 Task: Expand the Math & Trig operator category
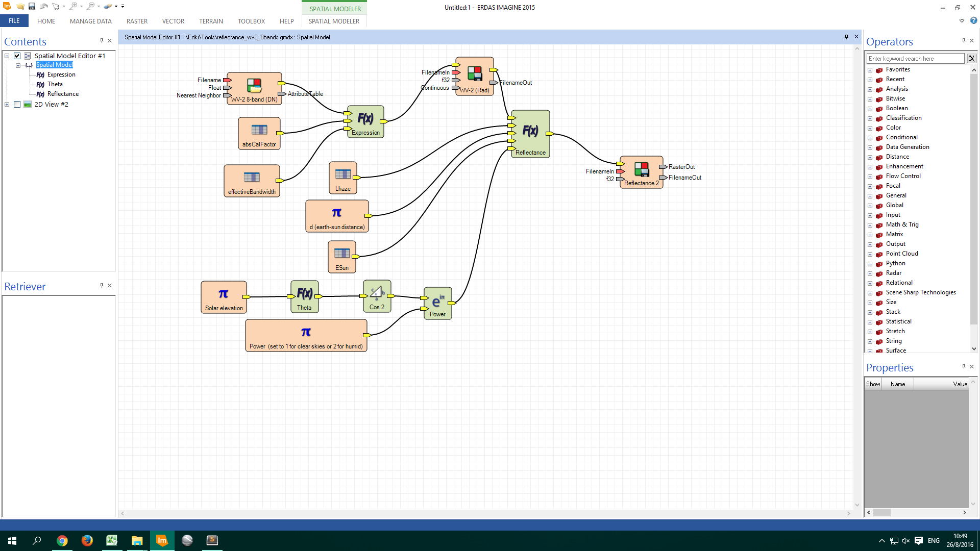pyautogui.click(x=870, y=225)
